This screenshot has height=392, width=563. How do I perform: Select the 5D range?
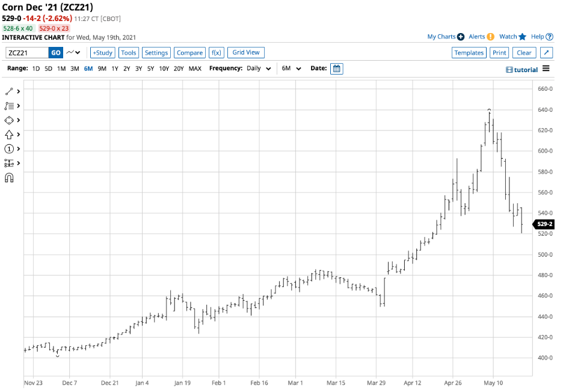pyautogui.click(x=49, y=69)
